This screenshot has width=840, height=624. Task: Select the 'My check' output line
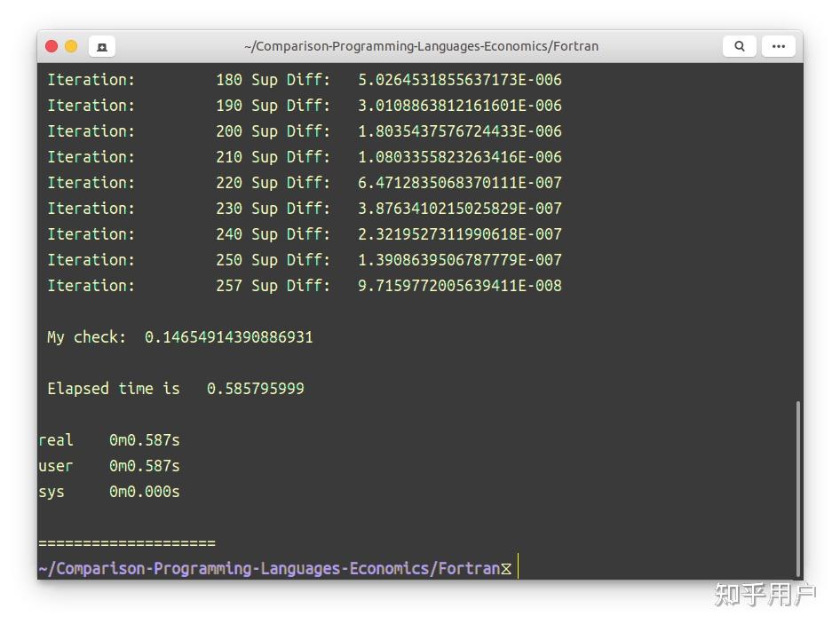(178, 336)
